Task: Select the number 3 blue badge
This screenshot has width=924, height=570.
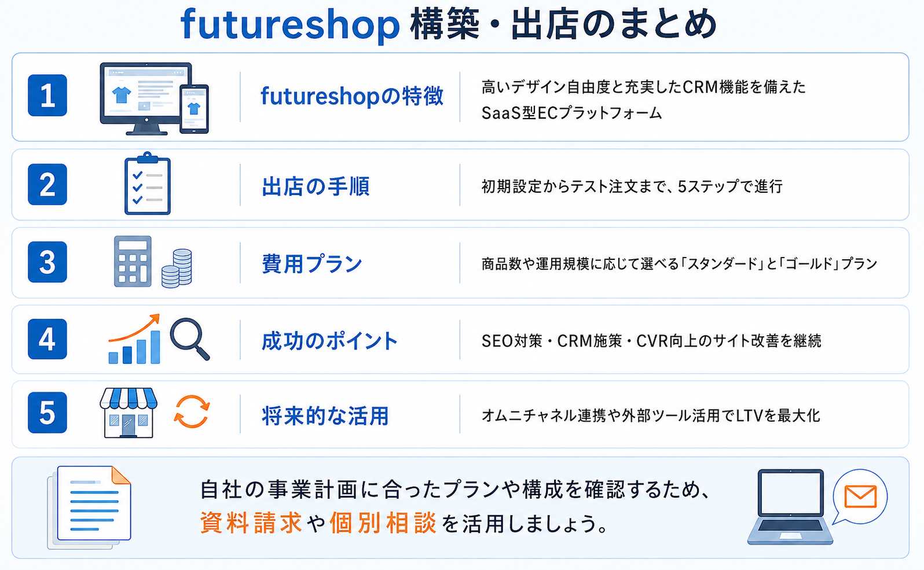Action: pyautogui.click(x=47, y=262)
